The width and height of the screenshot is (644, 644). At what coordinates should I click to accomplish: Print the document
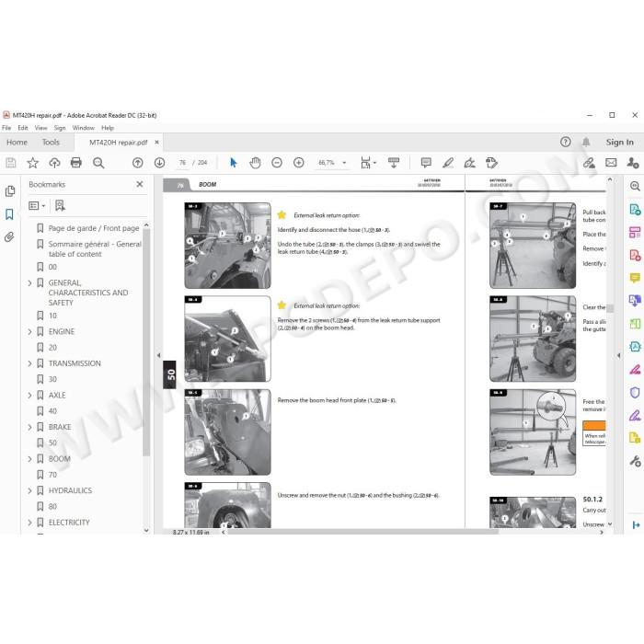coord(76,163)
